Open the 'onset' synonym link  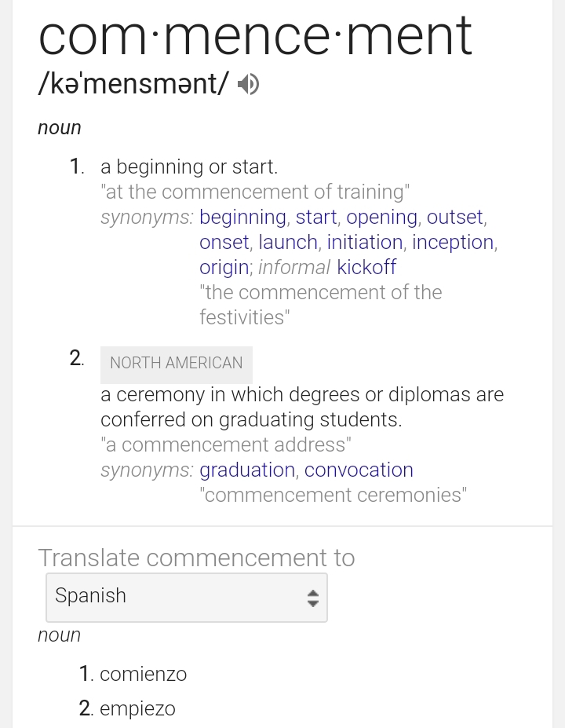tap(224, 242)
